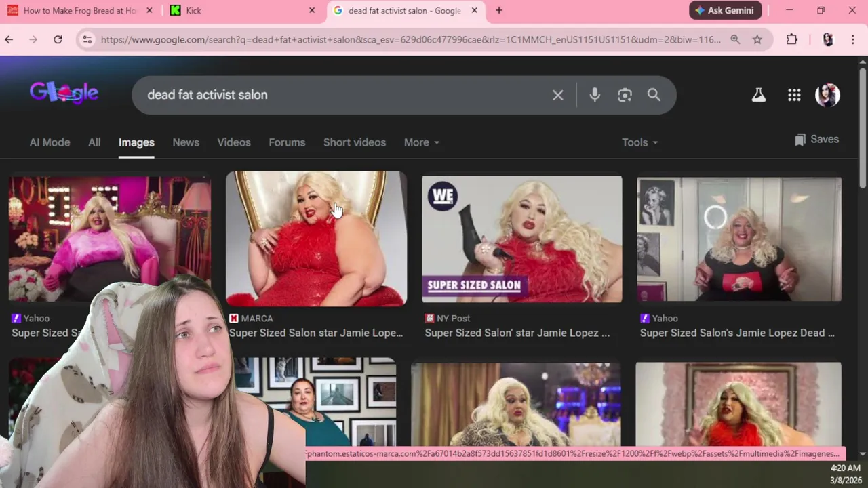868x488 pixels.
Task: Open Search Labs flask icon
Action: (x=759, y=95)
